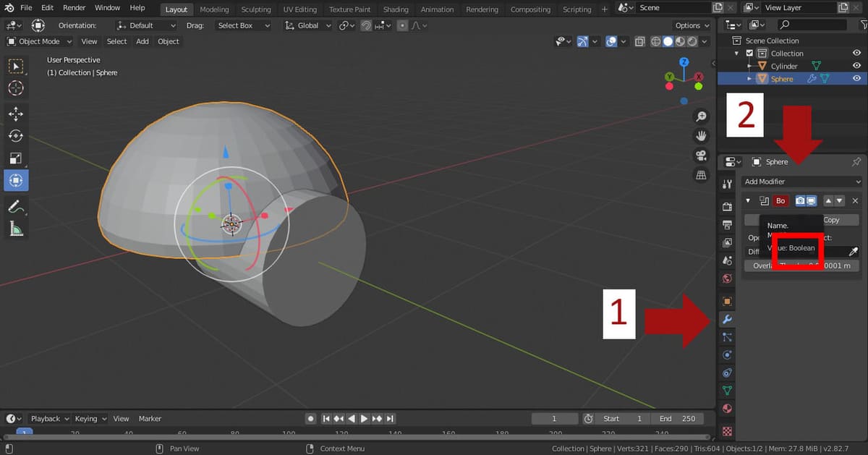Toggle snapping magnet icon
Screen dimensions: 868x455
tap(367, 25)
